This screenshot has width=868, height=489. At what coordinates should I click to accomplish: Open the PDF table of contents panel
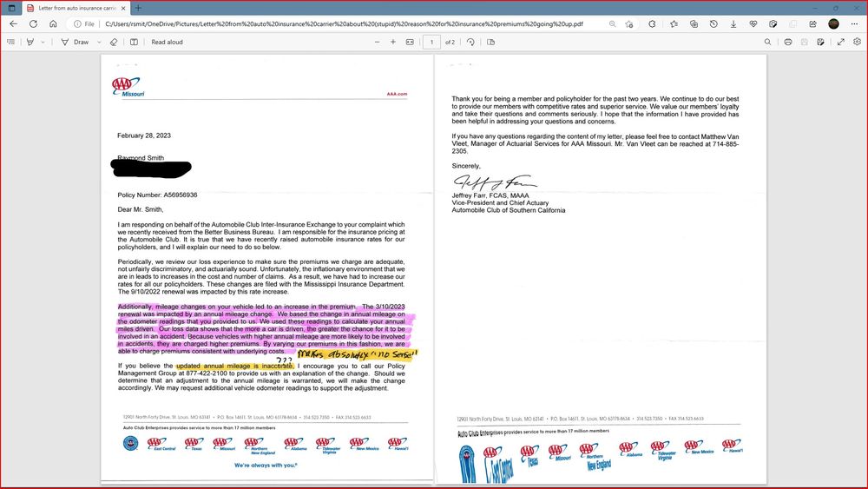[x=11, y=42]
